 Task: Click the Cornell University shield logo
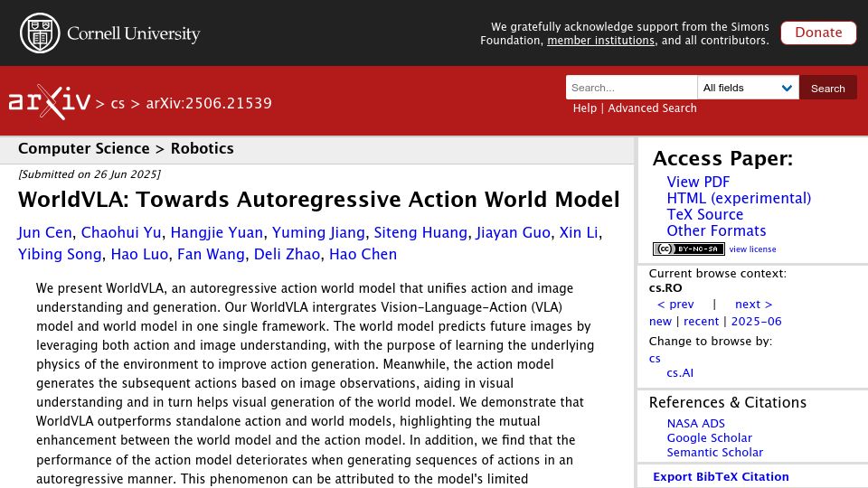click(x=40, y=33)
